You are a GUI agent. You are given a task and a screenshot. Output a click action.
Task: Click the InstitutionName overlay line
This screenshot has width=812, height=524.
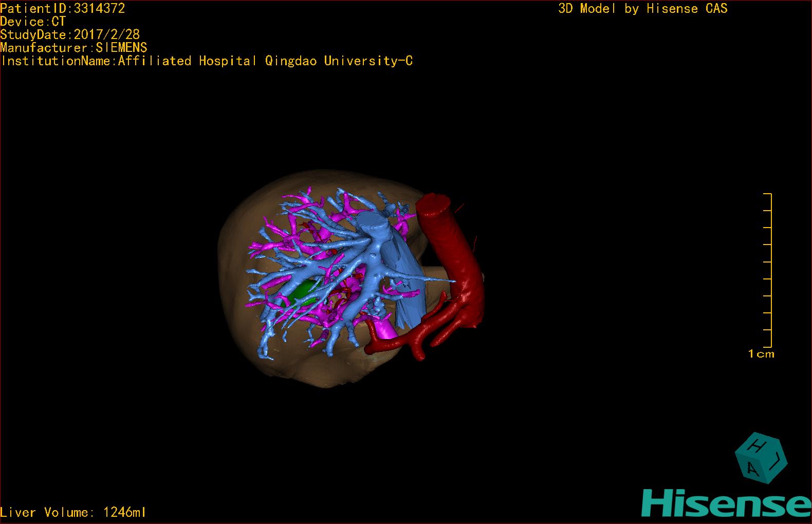[207, 61]
